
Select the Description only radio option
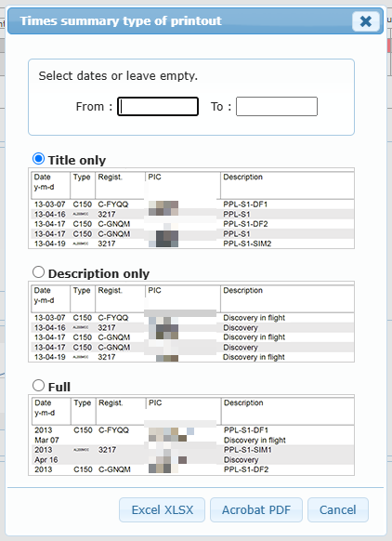38,271
